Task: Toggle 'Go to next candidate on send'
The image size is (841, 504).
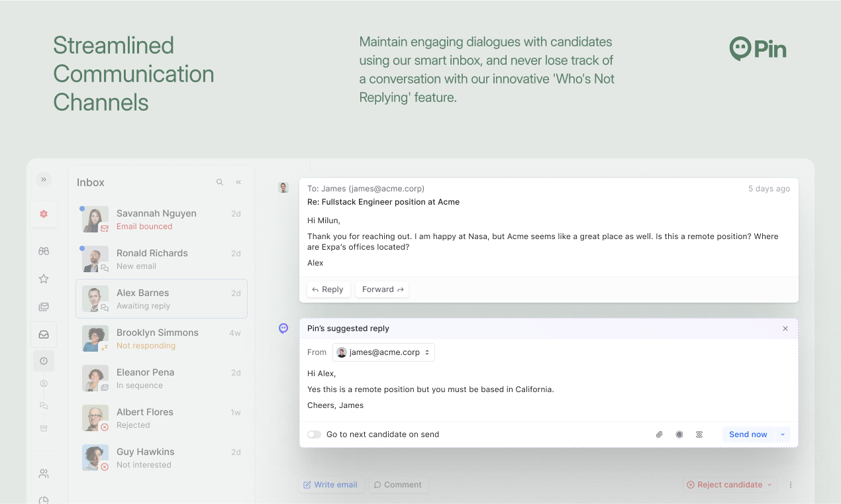Action: tap(314, 434)
